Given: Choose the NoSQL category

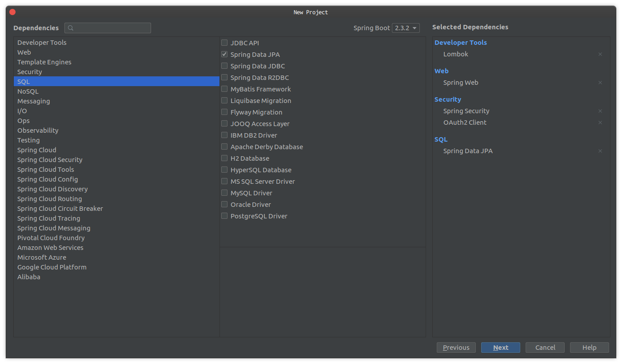Looking at the screenshot, I should click(x=116, y=91).
